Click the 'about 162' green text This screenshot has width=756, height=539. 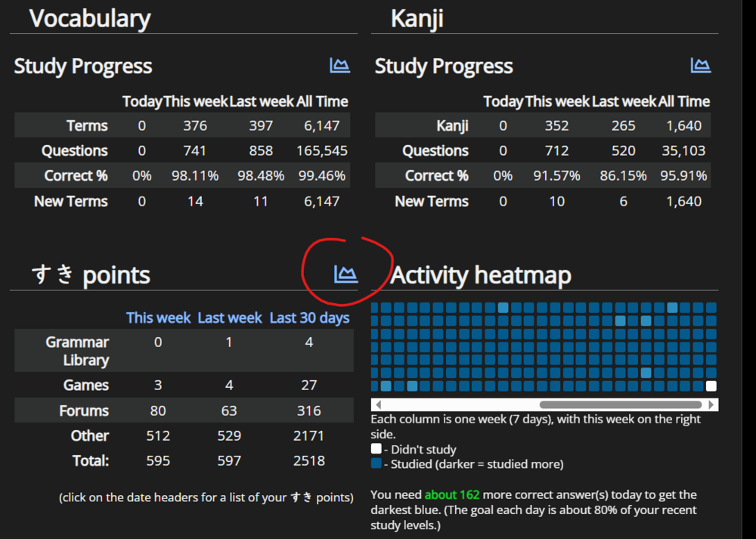pos(452,494)
